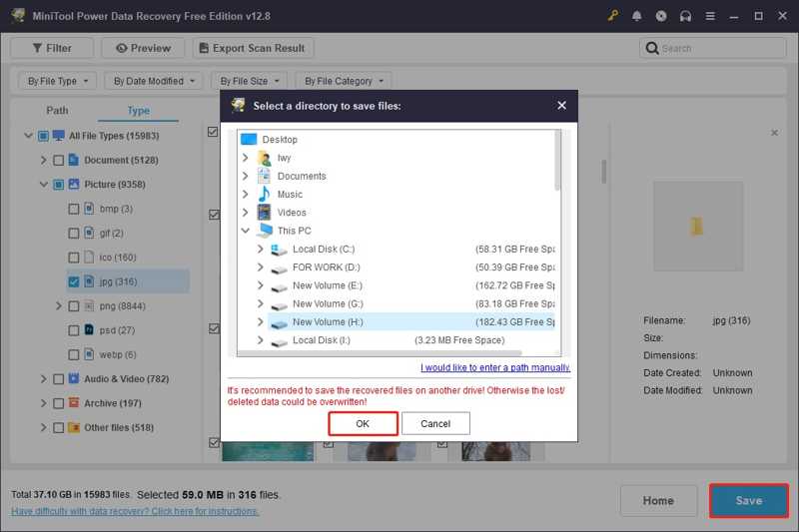Open the By File Size dropdown
Viewport: 799px width, 532px height.
coord(249,81)
